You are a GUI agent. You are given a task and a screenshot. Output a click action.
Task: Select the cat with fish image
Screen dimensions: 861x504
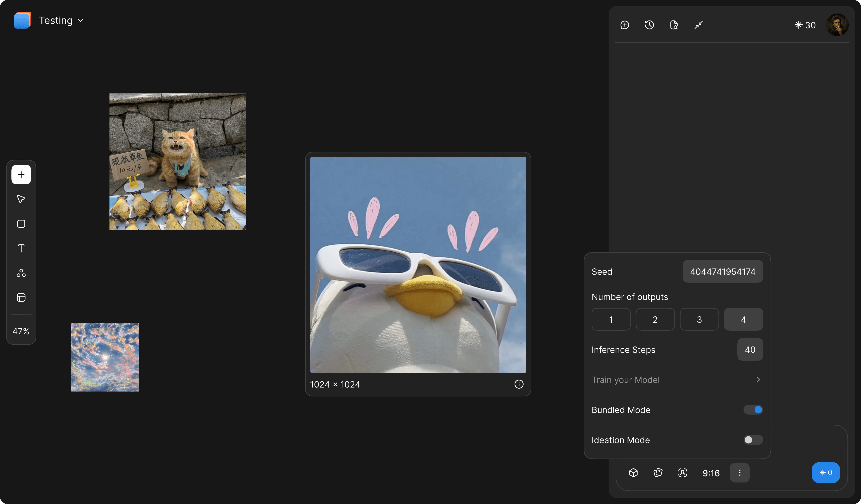pos(177,161)
